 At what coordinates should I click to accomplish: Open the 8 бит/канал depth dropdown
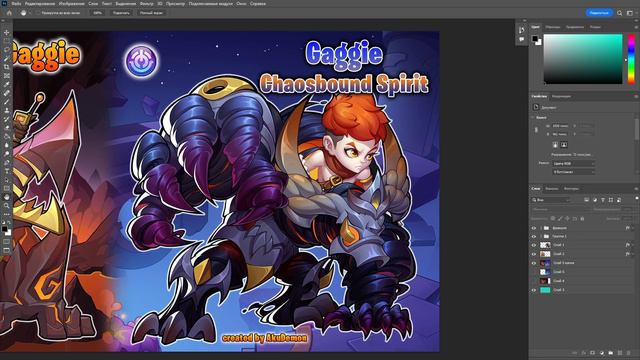tap(573, 172)
